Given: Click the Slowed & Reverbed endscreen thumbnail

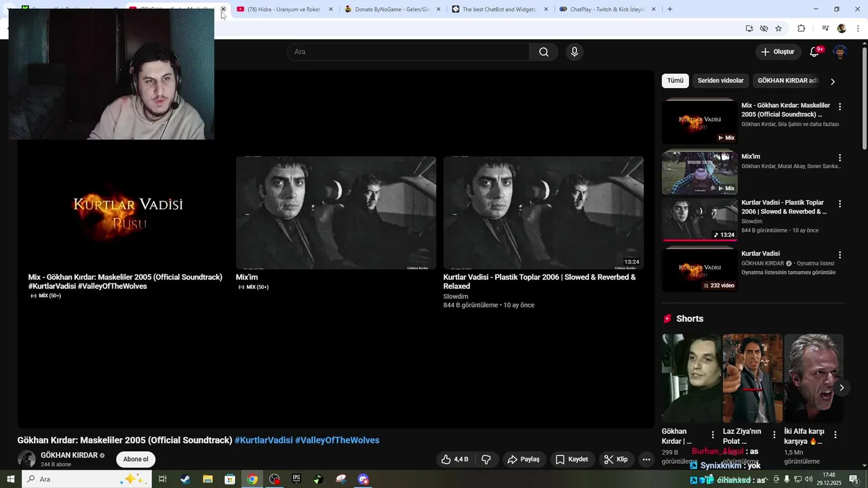Looking at the screenshot, I should point(543,213).
